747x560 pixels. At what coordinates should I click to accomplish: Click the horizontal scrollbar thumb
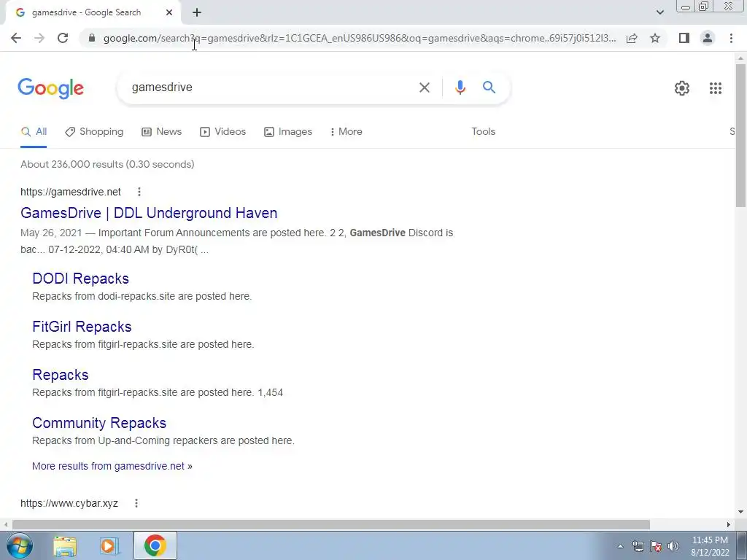pyautogui.click(x=330, y=524)
